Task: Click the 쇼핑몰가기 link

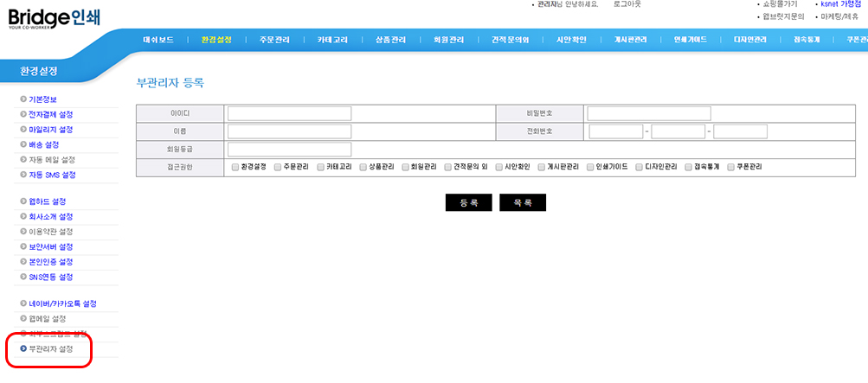Action: 780,3
